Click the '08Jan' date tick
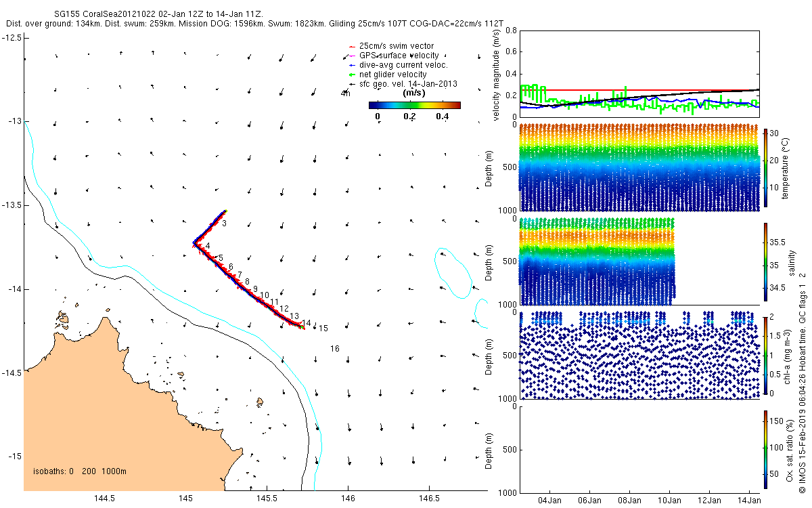 [x=629, y=500]
